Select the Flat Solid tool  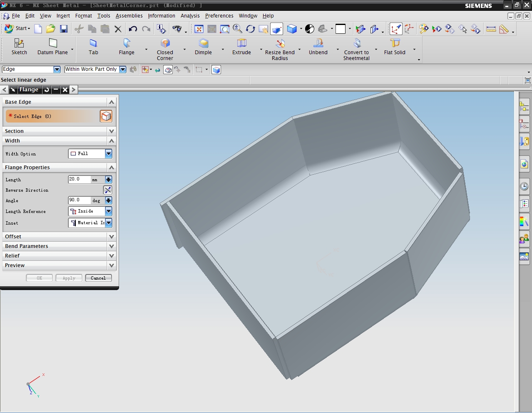[x=395, y=47]
